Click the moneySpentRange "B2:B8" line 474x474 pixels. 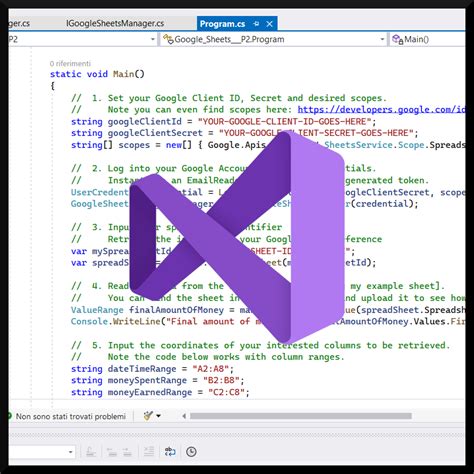(x=158, y=381)
